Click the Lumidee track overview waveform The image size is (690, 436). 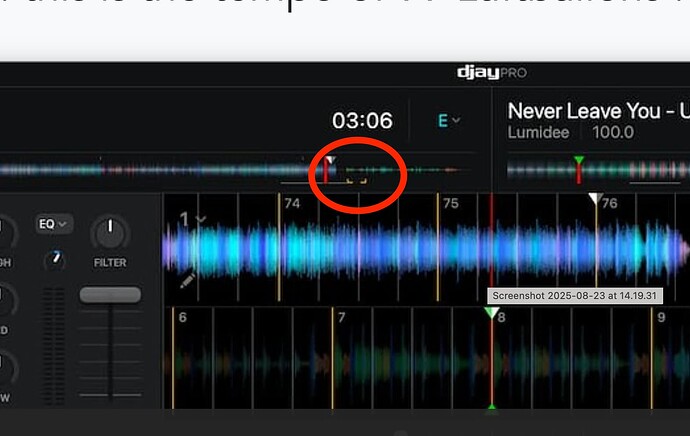(598, 170)
